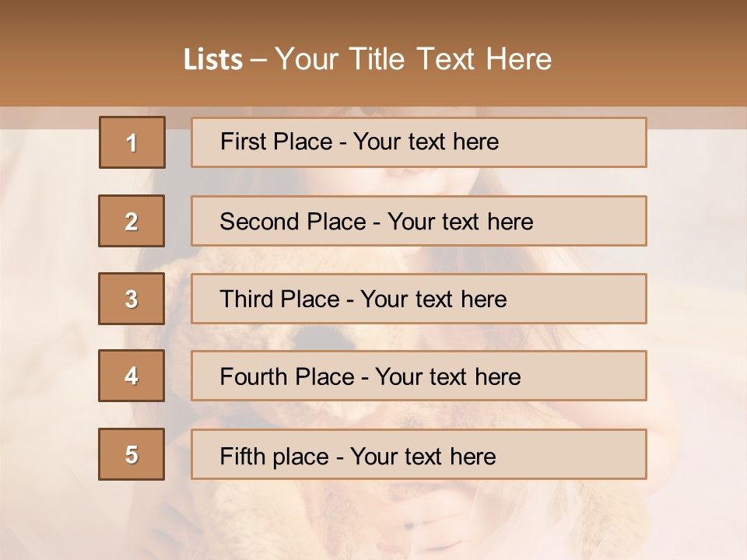Click the word "First" in the top list row
Viewport: 747px width, 560px height.
242,142
